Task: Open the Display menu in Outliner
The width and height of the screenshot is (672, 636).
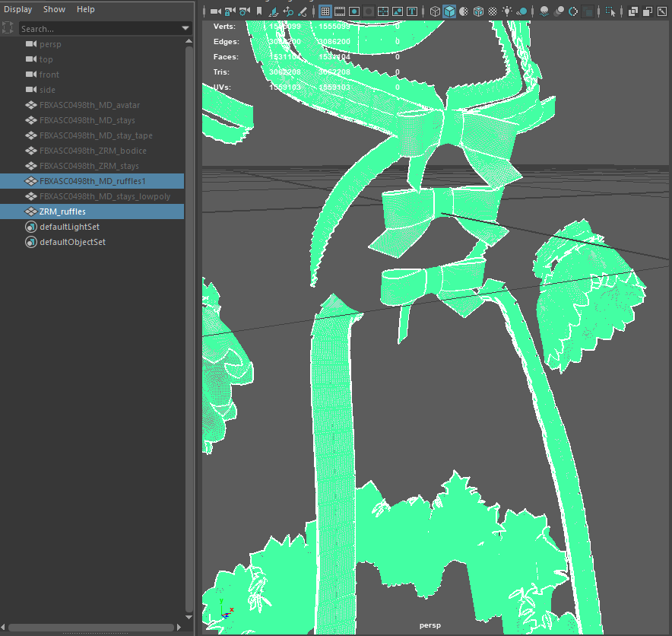Action: (17, 9)
